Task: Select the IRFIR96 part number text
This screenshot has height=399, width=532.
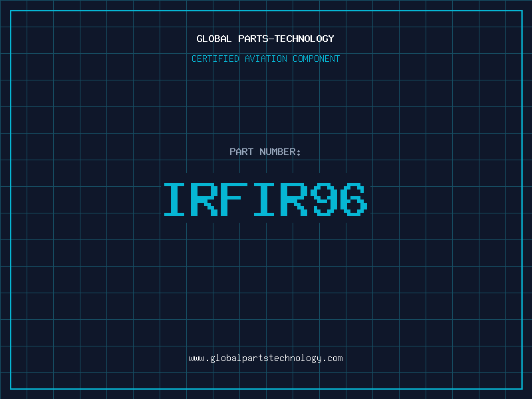Action: (265, 199)
